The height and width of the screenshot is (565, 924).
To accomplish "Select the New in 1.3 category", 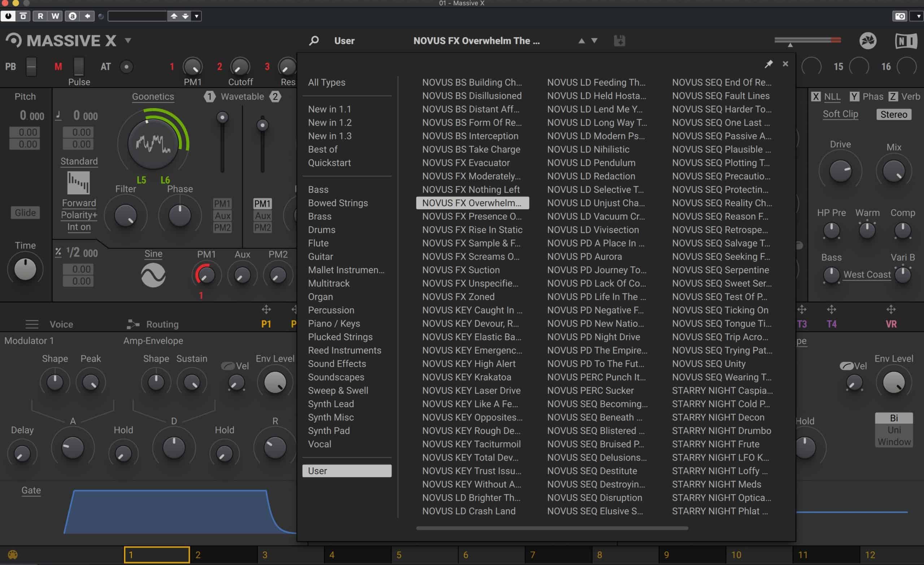I will click(x=330, y=136).
